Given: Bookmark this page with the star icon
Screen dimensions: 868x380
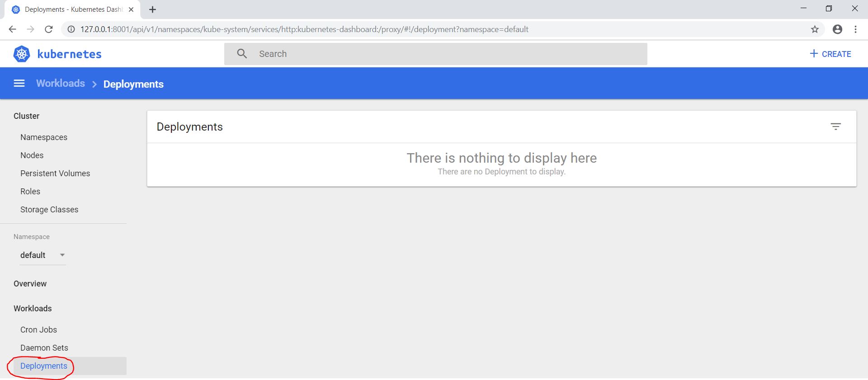Looking at the screenshot, I should (815, 29).
